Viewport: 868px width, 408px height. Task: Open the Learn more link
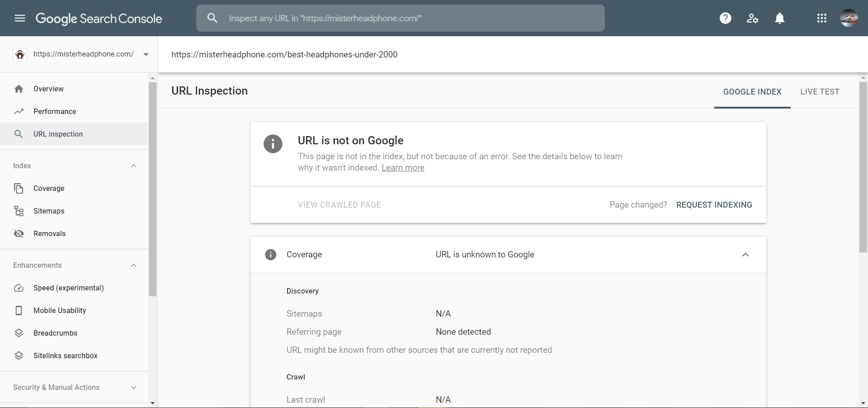point(403,168)
